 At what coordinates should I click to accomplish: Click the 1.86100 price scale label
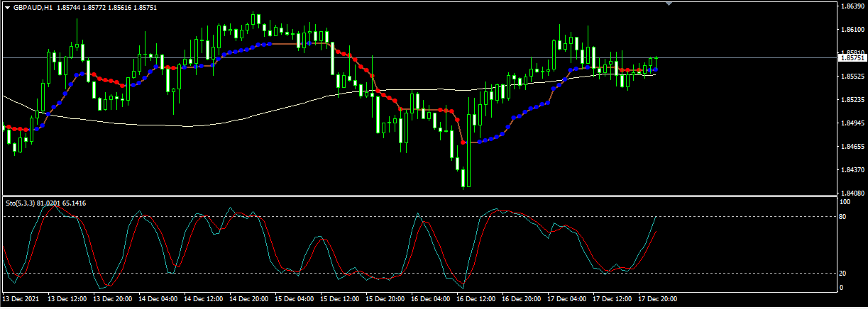tap(851, 30)
